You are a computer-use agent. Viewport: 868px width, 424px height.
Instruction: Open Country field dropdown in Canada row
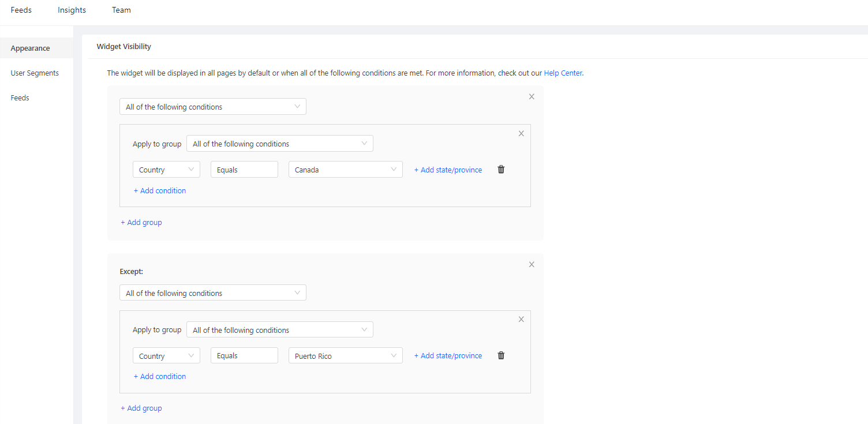[166, 170]
